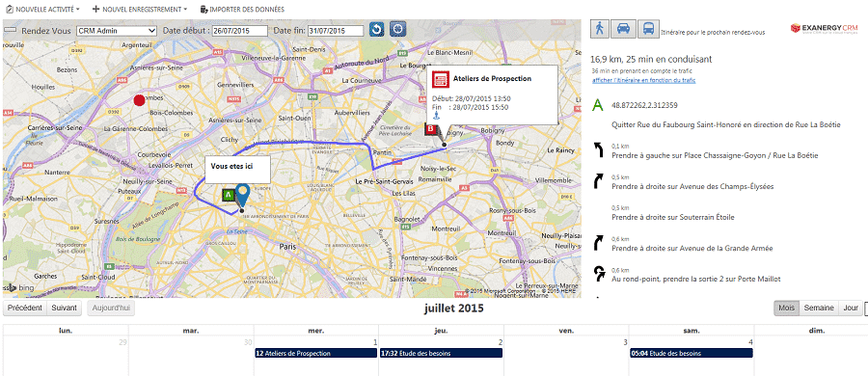Click the turn-left arrow beside Place Chassaigne-Goyon
Screen dimensions: 868x376
pos(598,149)
